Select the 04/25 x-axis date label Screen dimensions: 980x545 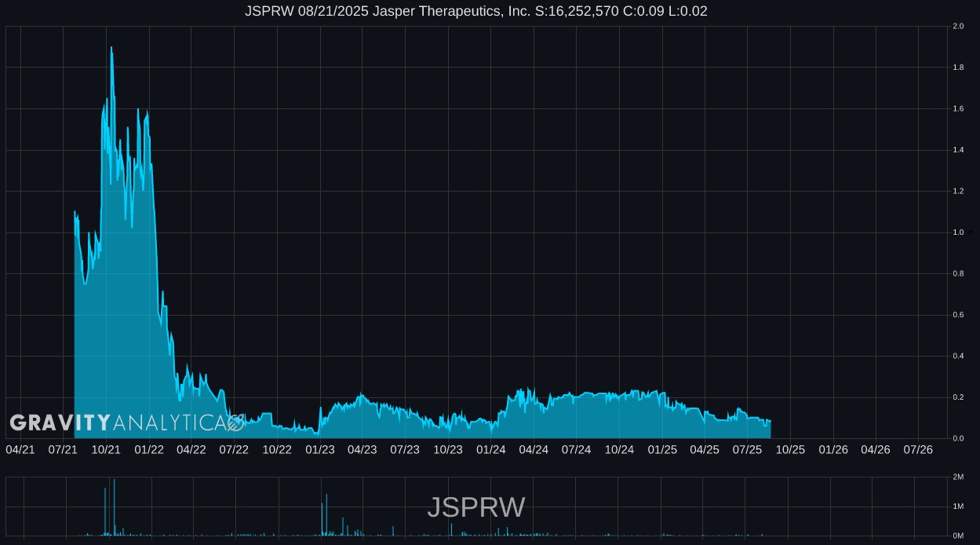(705, 449)
